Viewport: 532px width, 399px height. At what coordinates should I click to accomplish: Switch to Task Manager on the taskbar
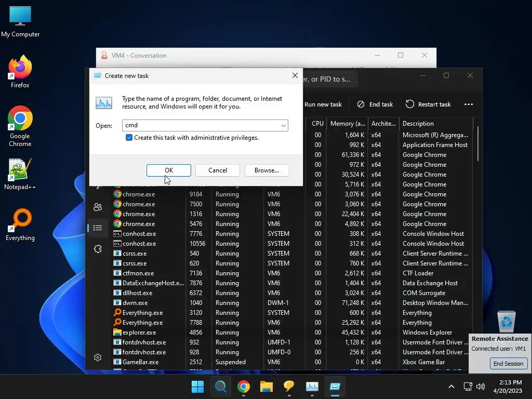tap(312, 387)
